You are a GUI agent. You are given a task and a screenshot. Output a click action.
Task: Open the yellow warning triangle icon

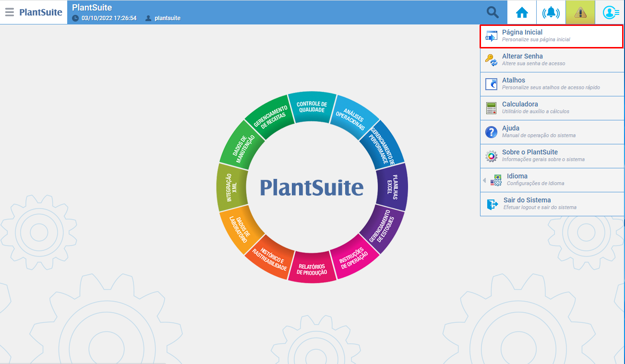click(580, 12)
